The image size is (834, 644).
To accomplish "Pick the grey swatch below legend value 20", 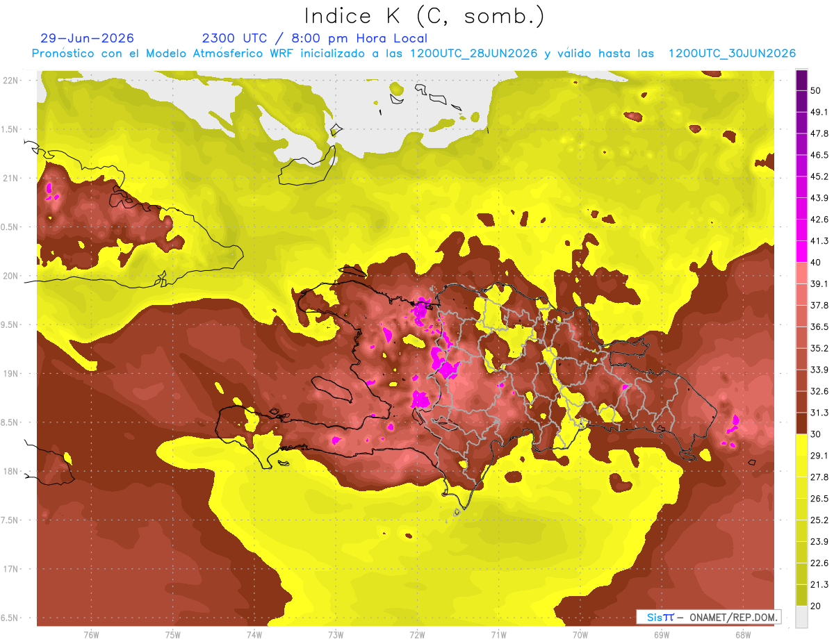I will 801,616.
